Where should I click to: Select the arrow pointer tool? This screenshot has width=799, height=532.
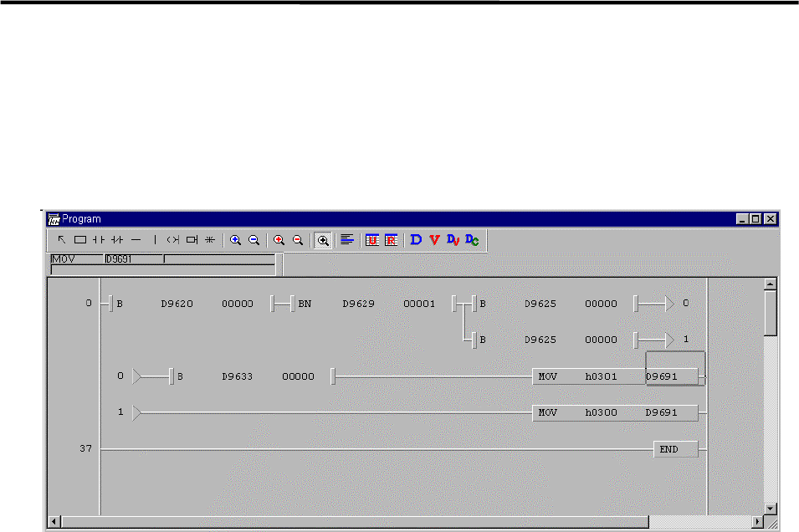[x=62, y=239]
